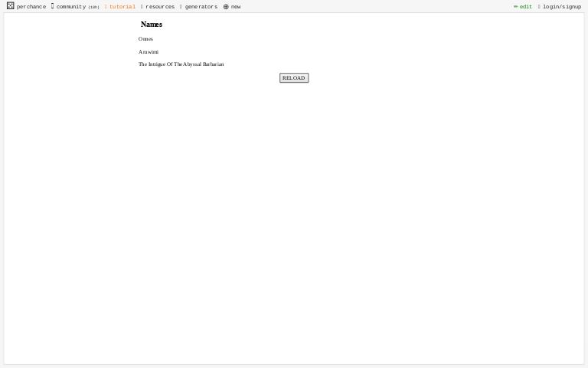
Task: Go to the resources page
Action: point(160,7)
